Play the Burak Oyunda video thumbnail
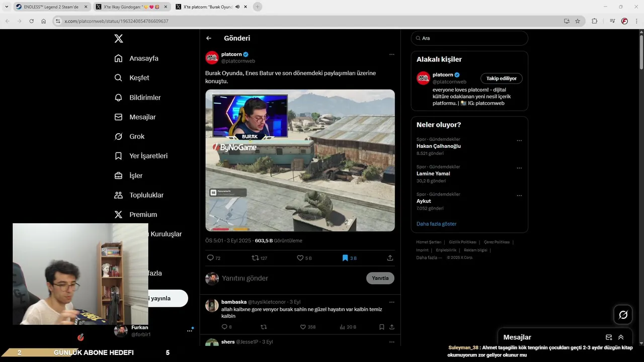This screenshot has height=362, width=644. pyautogui.click(x=300, y=160)
